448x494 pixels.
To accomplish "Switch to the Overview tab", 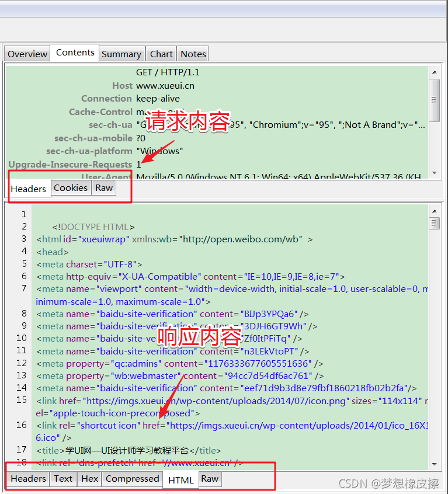I will [x=27, y=54].
